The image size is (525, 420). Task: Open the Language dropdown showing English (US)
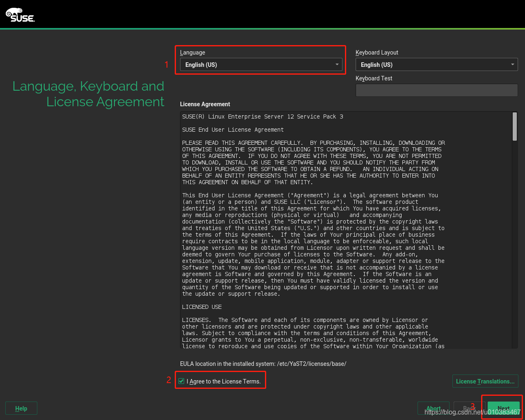(x=261, y=65)
